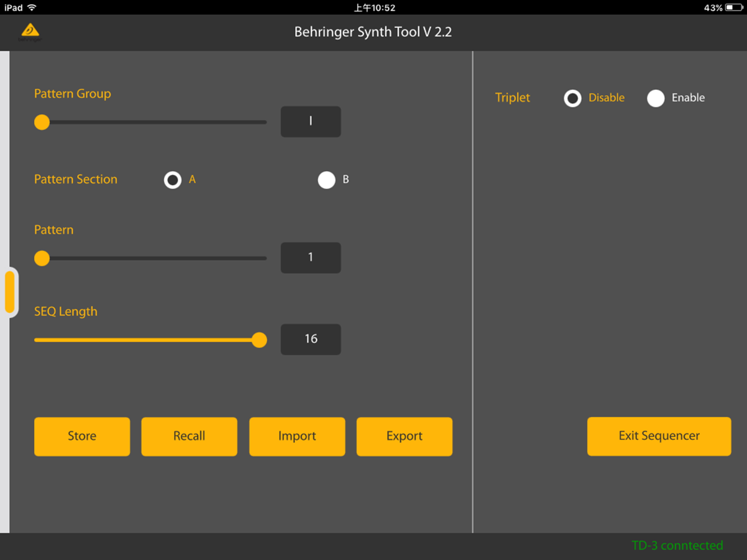Click the SEQ Length slider knob
The image size is (747, 560).
point(259,340)
